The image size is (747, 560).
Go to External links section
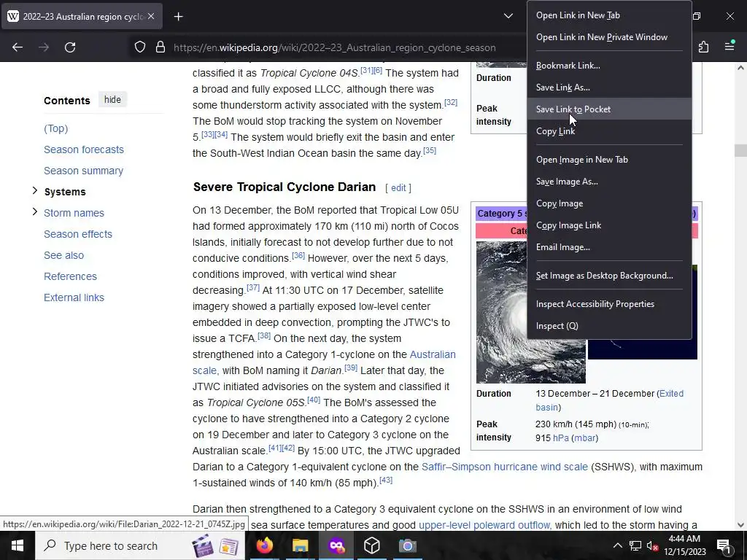point(74,297)
